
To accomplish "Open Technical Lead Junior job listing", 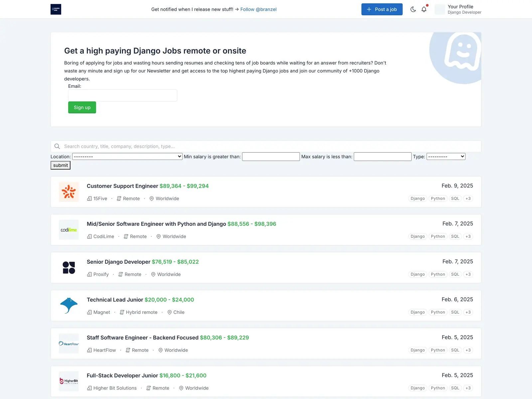I will point(115,300).
